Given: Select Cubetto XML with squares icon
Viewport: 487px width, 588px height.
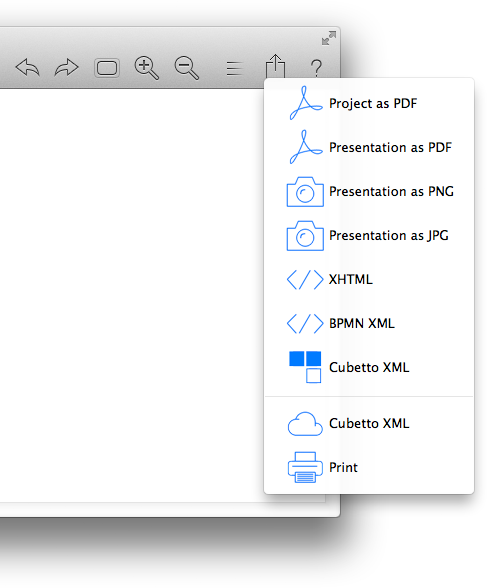Looking at the screenshot, I should tap(369, 367).
